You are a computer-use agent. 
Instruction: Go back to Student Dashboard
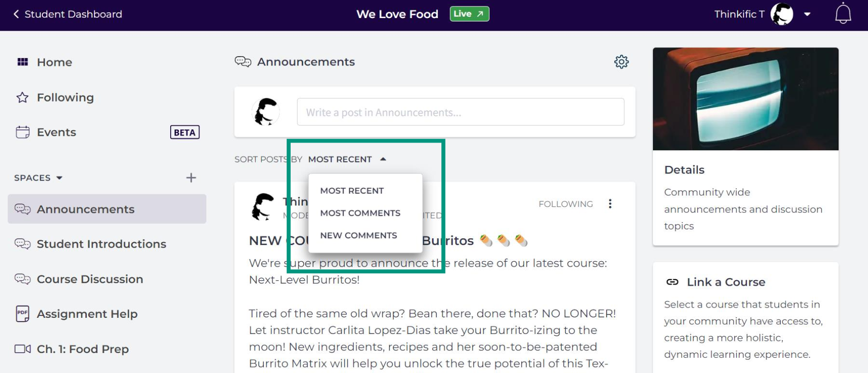67,14
